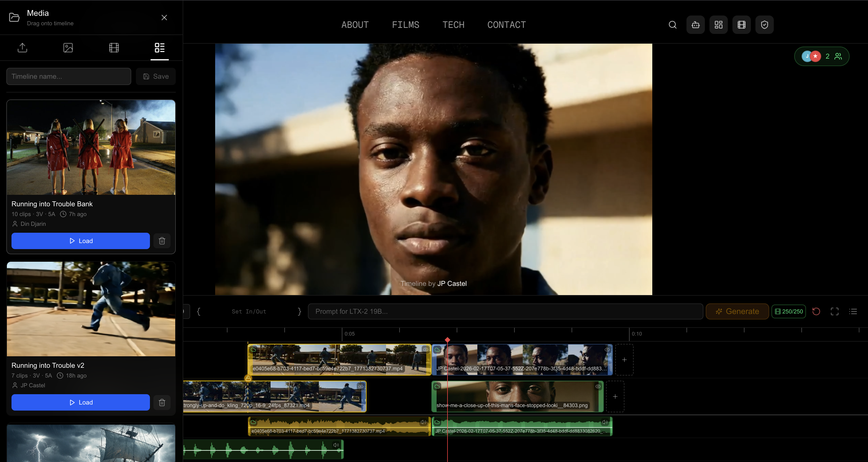Image resolution: width=868 pixels, height=462 pixels.
Task: Delete the Running into Trouble Bank timeline
Action: click(x=162, y=240)
